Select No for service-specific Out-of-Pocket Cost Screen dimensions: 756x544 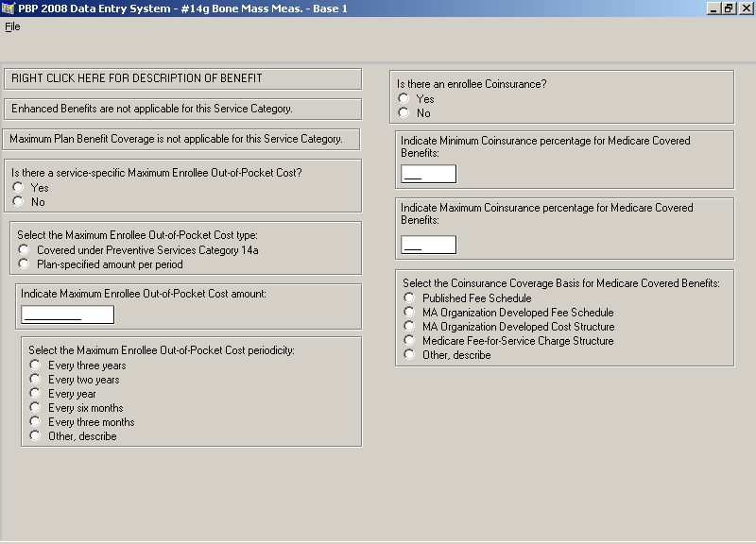click(18, 202)
